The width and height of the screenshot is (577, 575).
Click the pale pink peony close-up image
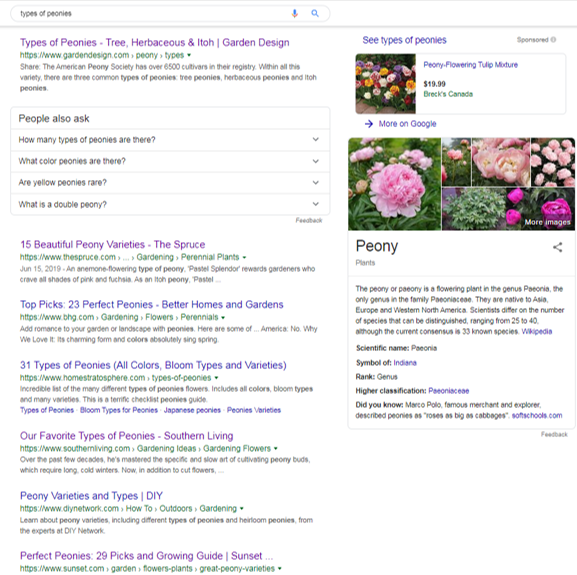[501, 162]
